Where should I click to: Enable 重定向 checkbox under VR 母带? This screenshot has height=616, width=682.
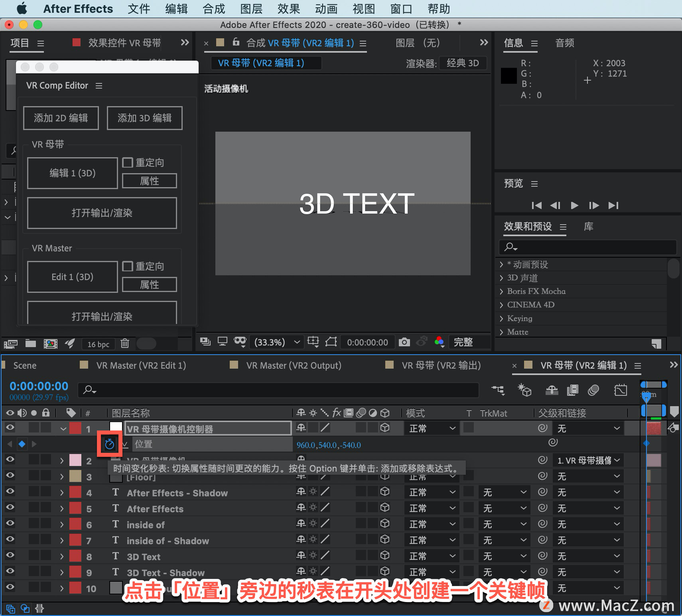pyautogui.click(x=128, y=162)
